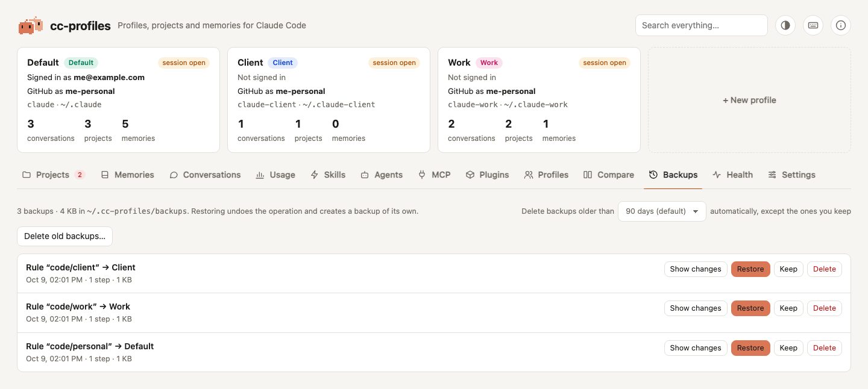Click the green Default tag badge

click(81, 63)
